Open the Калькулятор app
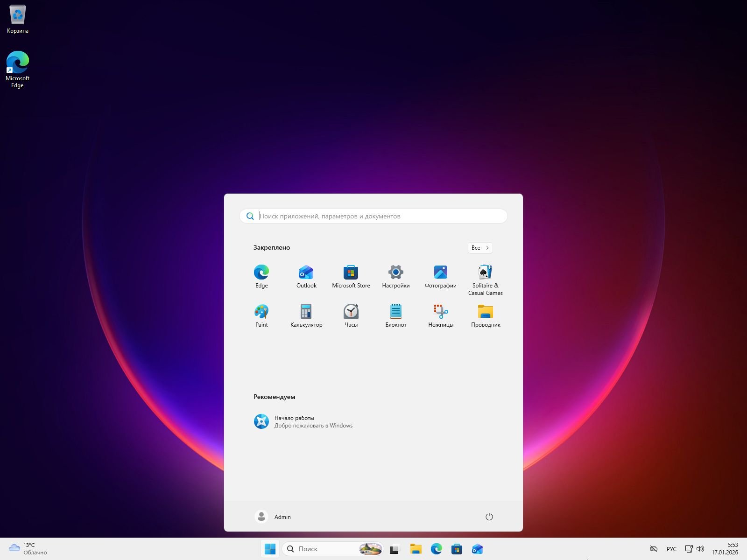This screenshot has width=747, height=560. point(306,315)
